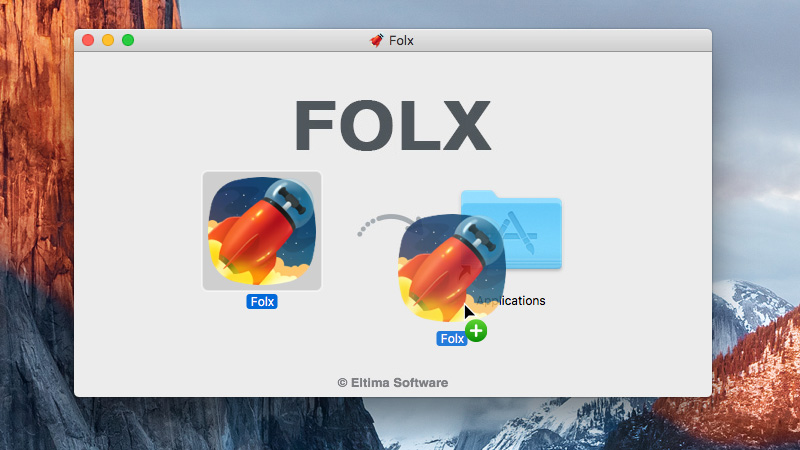Click the dragged Folx icon copy
800x450 pixels.
pyautogui.click(x=452, y=268)
